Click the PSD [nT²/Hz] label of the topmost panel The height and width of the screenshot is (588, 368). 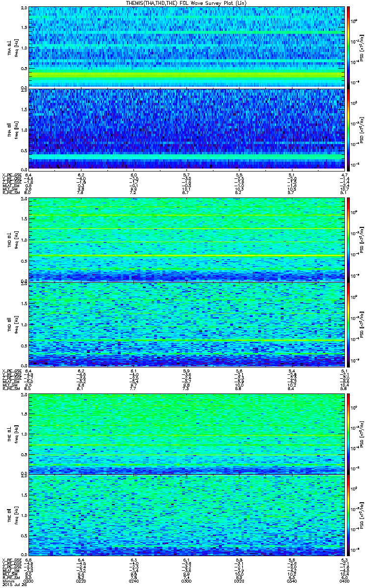click(x=363, y=47)
